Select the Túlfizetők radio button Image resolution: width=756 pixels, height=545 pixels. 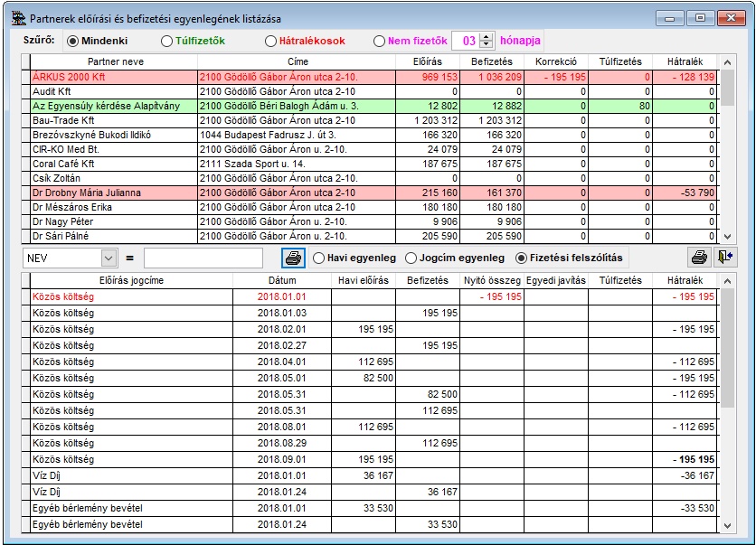coord(166,41)
